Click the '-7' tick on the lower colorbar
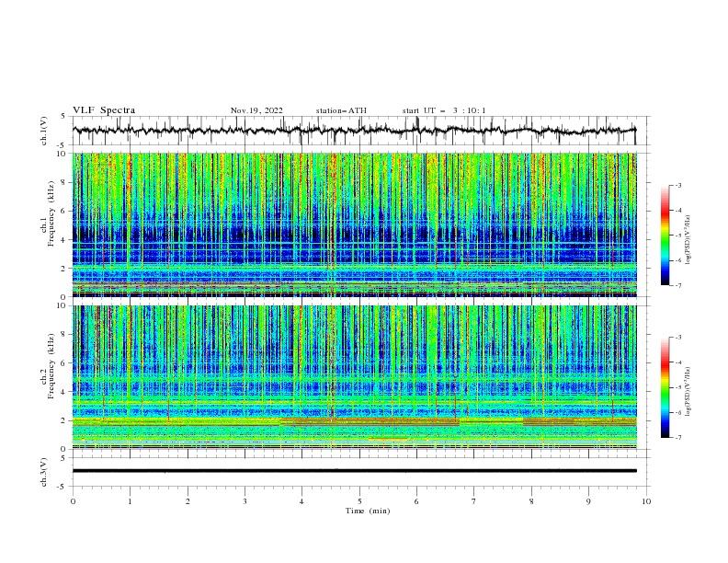Screen dimensions: 728x563 click(x=677, y=438)
